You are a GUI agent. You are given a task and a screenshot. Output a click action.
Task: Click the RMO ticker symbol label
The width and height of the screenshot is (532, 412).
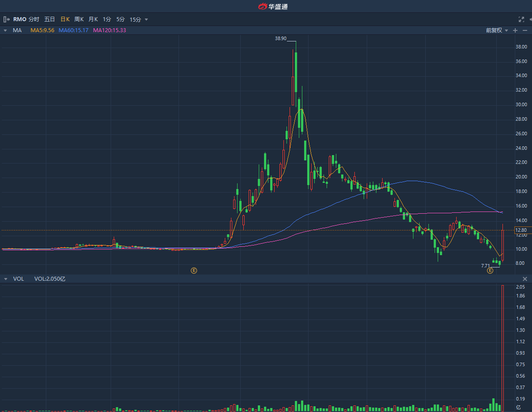tap(19, 19)
